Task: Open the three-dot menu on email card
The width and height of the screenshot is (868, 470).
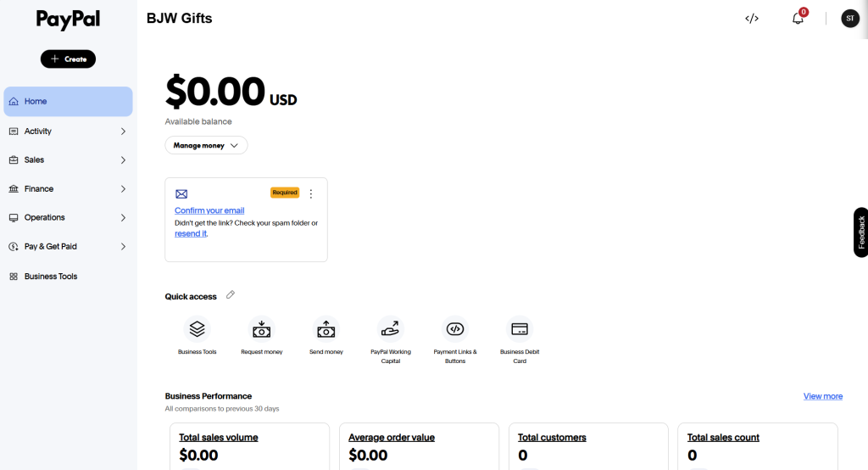Action: coord(311,193)
